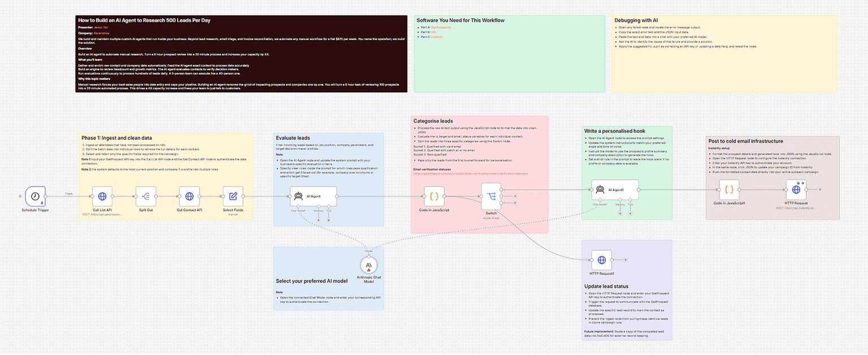Add a Tool sub-node to AI Agent1
The width and height of the screenshot is (868, 355).
(631, 214)
